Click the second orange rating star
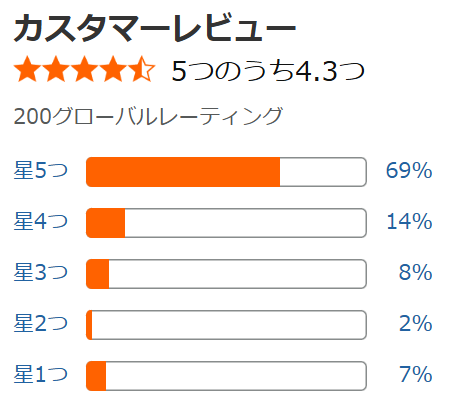461x402 pixels. point(56,69)
